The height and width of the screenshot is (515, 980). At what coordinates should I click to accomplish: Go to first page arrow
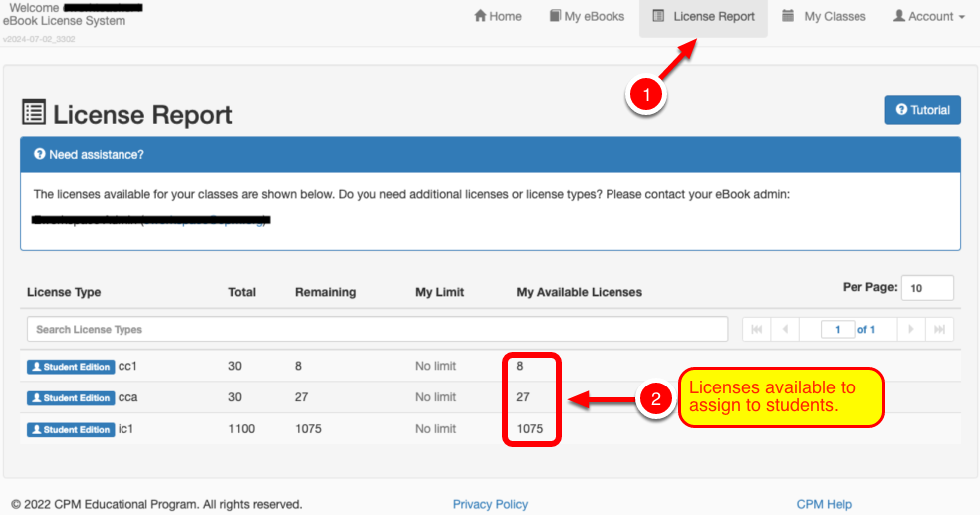point(756,330)
